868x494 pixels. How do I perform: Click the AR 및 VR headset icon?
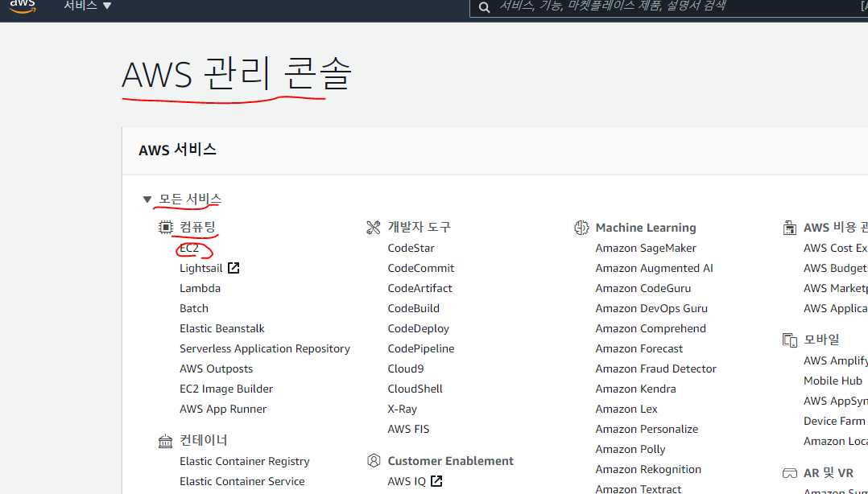(790, 473)
